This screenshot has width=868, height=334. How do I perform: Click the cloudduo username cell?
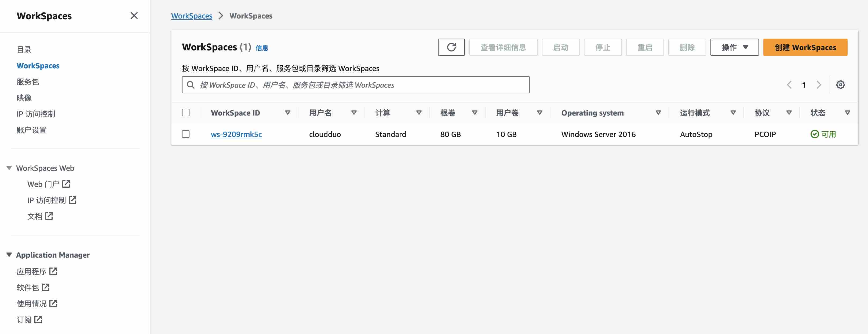tap(325, 134)
